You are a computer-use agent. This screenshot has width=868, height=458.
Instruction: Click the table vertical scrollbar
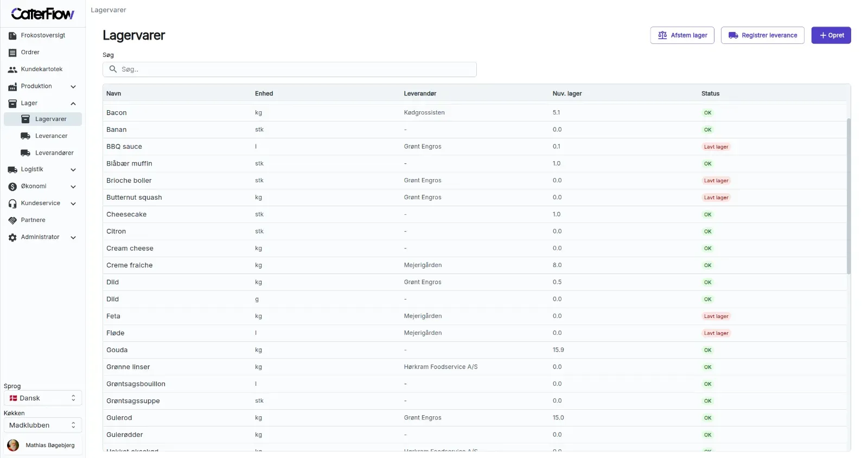coord(848,195)
